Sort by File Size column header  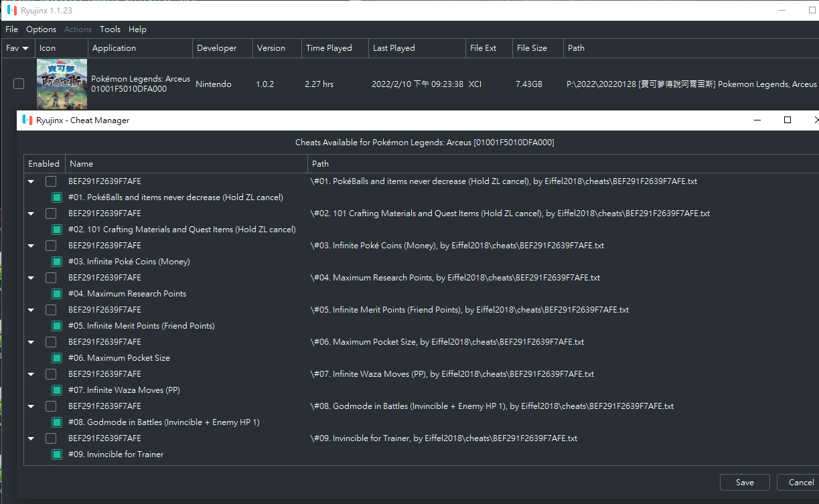[x=538, y=48]
